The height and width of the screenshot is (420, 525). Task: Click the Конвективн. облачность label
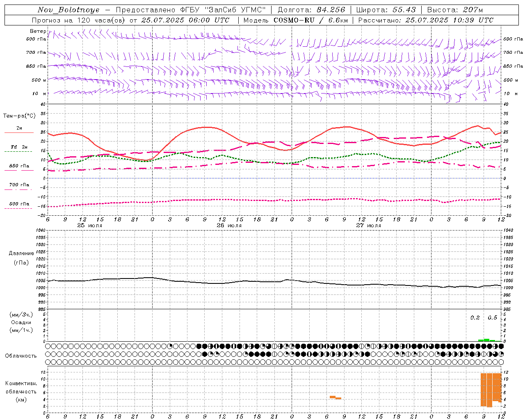click(x=21, y=387)
